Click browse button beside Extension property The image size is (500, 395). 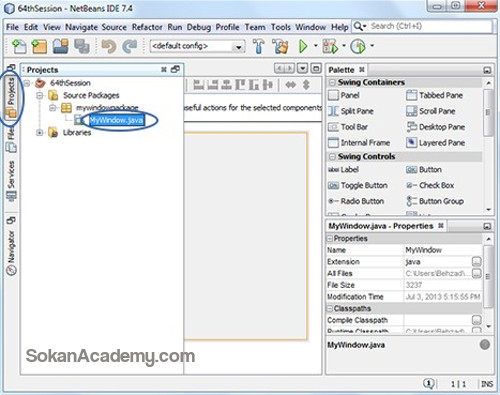tap(477, 262)
